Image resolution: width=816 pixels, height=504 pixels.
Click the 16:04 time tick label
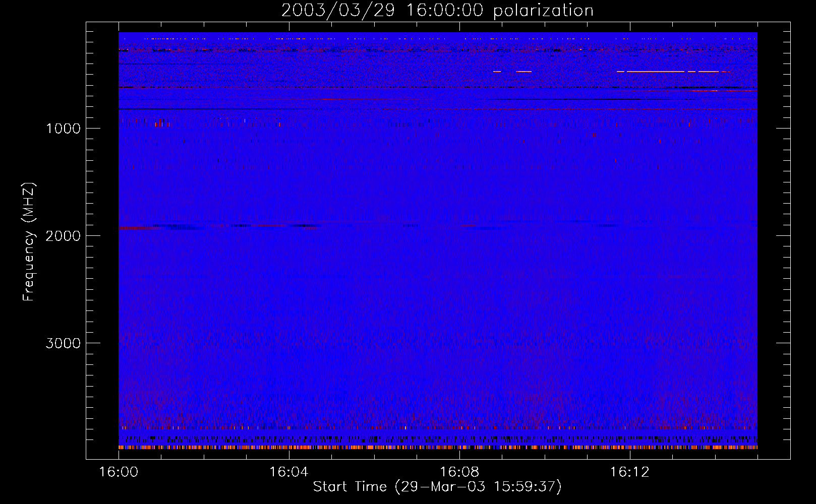tap(289, 472)
